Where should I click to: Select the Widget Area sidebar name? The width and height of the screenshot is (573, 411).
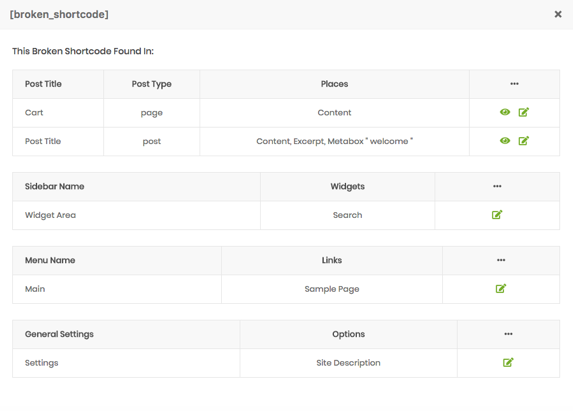(50, 215)
